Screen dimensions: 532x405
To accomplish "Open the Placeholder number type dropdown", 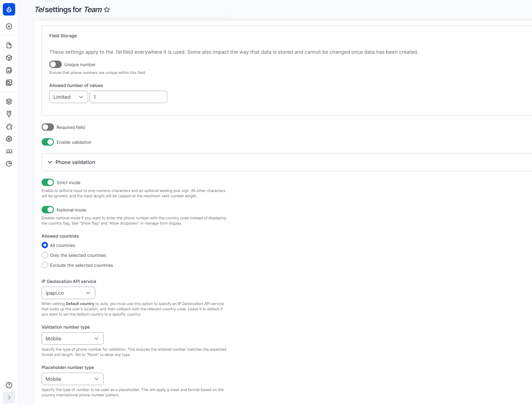I will [72, 379].
